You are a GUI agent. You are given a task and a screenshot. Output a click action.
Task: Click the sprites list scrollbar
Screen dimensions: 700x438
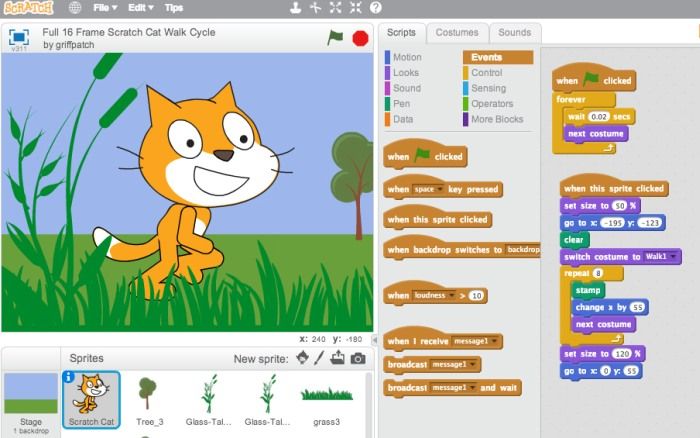coord(368,404)
